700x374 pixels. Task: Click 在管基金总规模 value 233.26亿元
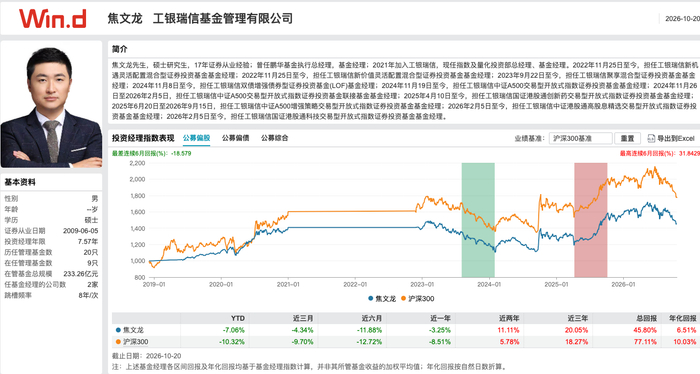[x=81, y=274]
